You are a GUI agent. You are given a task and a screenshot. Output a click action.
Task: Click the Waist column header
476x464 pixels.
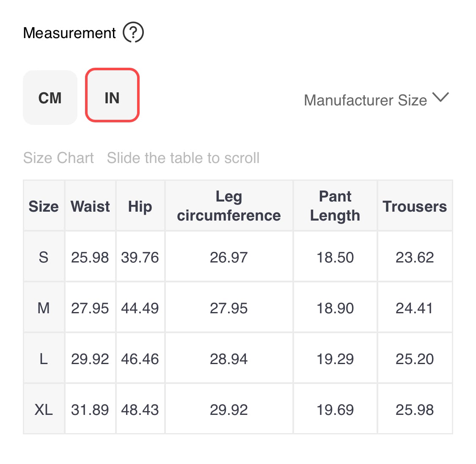point(90,206)
